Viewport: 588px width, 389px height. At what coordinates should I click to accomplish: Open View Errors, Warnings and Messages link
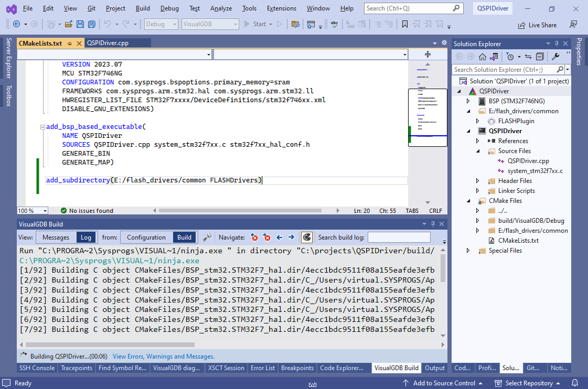coord(164,356)
